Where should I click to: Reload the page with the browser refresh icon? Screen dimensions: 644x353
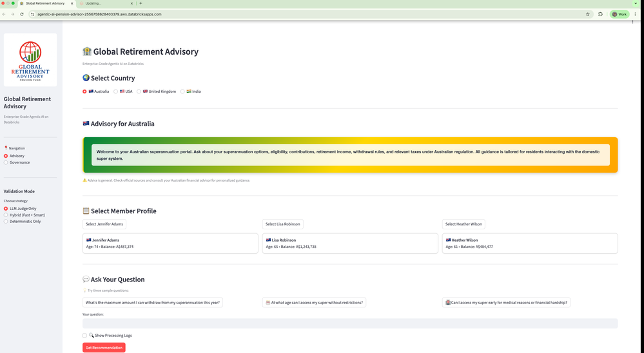pyautogui.click(x=22, y=14)
